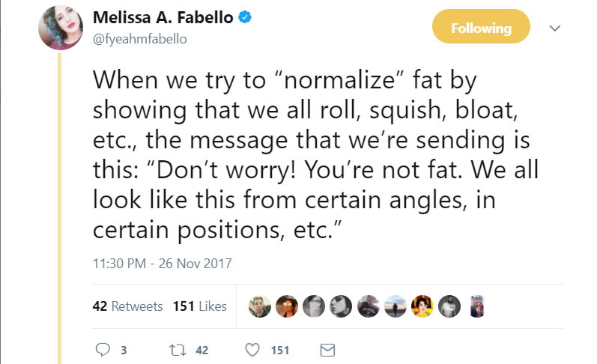Viewport: 597px width, 364px height.
Task: Like the tweet with the heart icon
Action: pyautogui.click(x=253, y=350)
